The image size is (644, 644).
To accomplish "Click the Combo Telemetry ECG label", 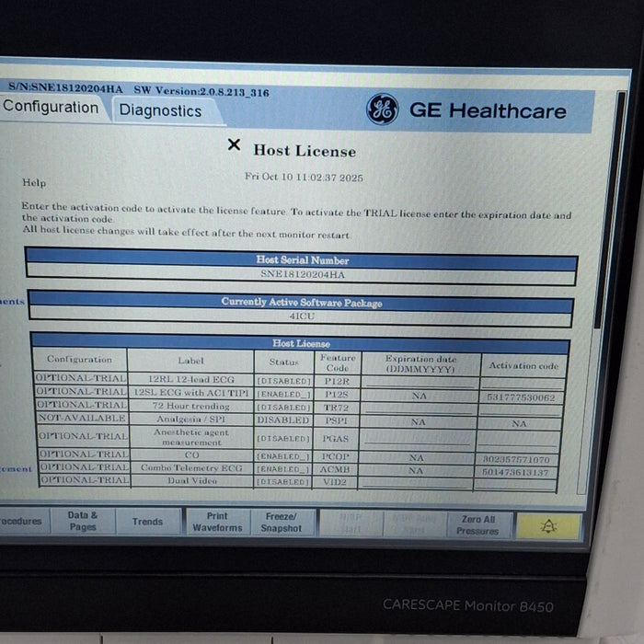I will pos(191,467).
